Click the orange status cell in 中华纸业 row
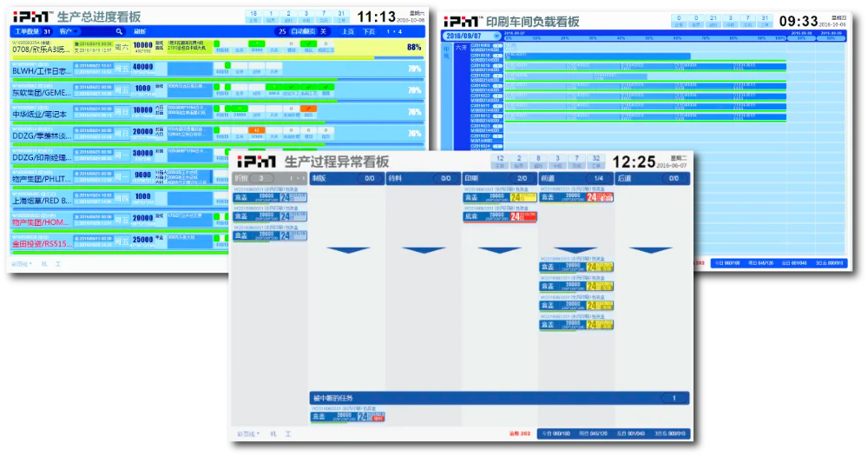 [307, 107]
